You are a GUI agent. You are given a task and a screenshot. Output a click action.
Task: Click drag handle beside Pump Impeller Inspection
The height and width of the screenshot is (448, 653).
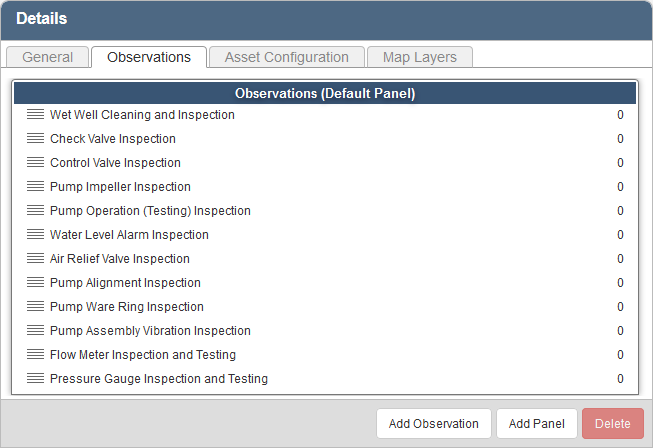click(35, 187)
